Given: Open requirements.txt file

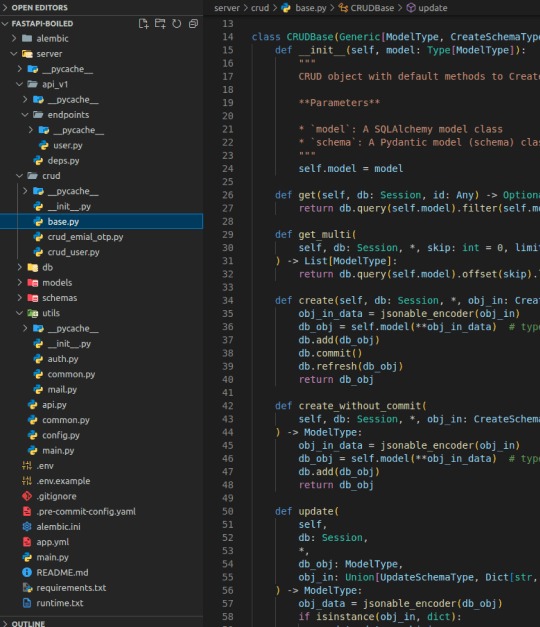Looking at the screenshot, I should 71,587.
